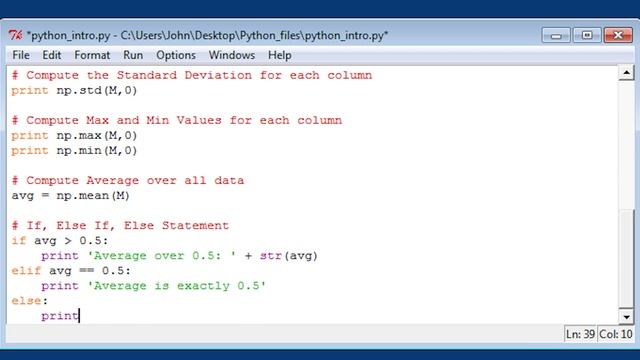
Task: Click the 'Col: 10' status indicator
Action: (616, 334)
